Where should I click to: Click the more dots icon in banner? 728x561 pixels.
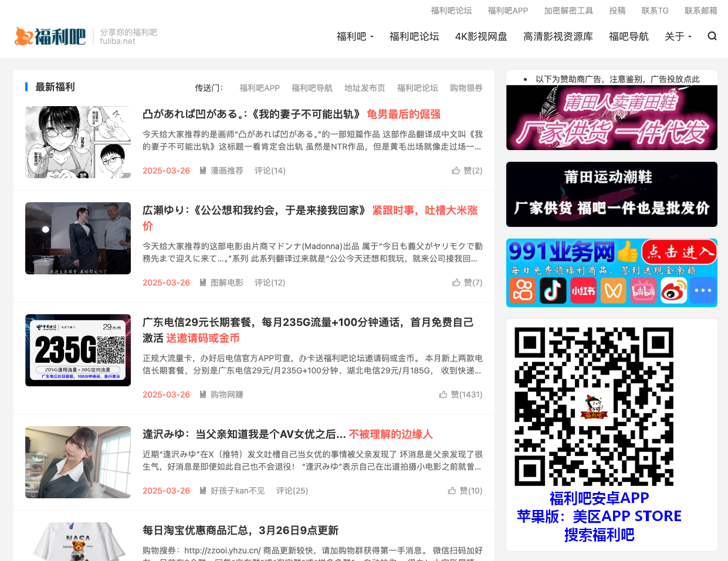[703, 290]
